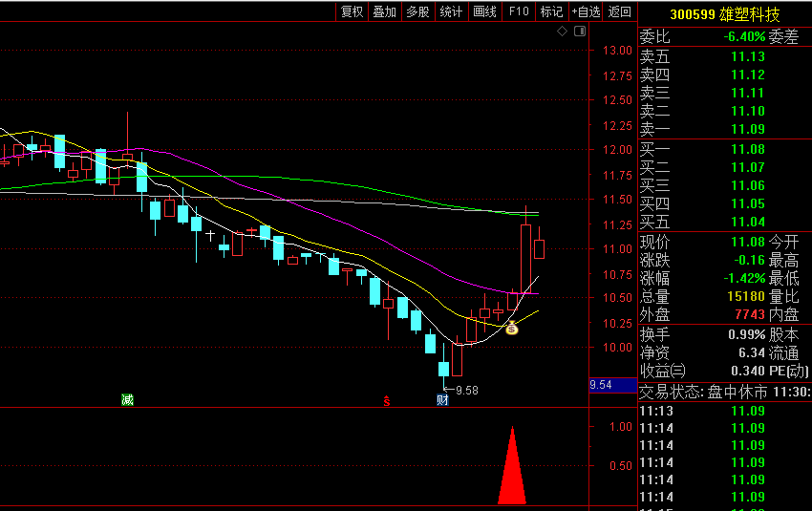Screen dimensions: 812x511
Task: Click the white crosshair cursor on chart
Action: (210, 236)
